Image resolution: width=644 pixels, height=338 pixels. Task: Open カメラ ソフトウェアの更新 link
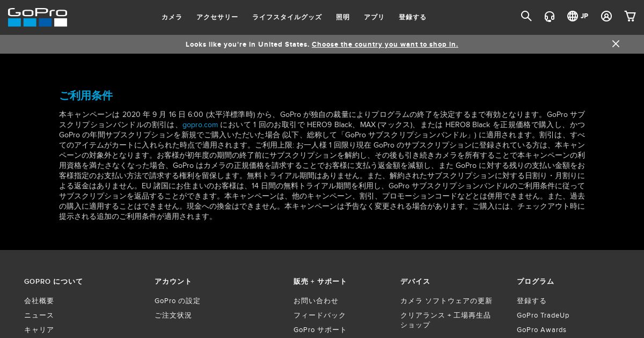coord(446,301)
